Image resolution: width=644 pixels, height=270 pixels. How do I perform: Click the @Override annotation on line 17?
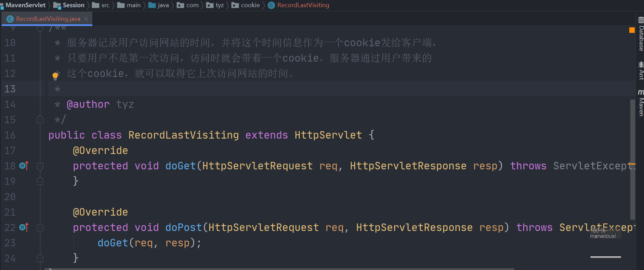click(101, 151)
